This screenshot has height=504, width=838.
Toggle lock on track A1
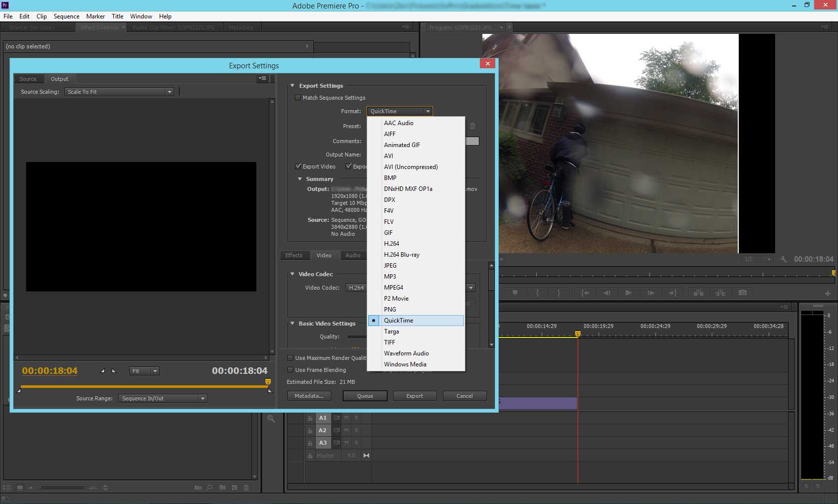pos(310,418)
